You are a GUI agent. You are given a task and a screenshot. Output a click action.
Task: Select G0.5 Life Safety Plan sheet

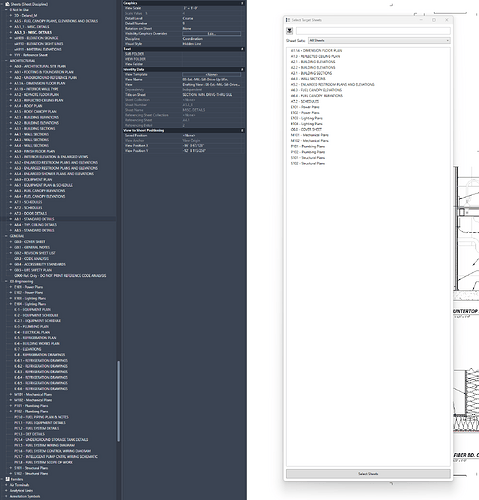tap(33, 270)
